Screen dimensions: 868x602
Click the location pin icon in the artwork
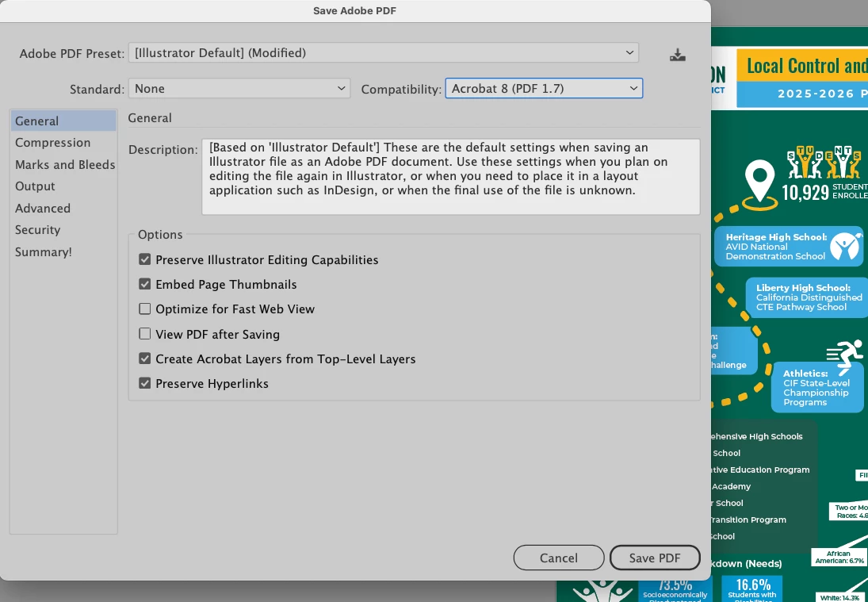[x=759, y=183]
